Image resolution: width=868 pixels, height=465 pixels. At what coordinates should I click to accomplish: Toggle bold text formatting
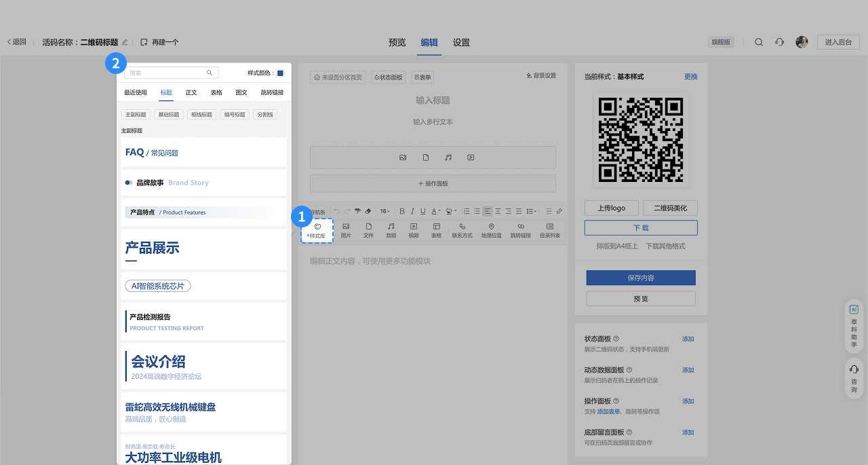click(402, 211)
